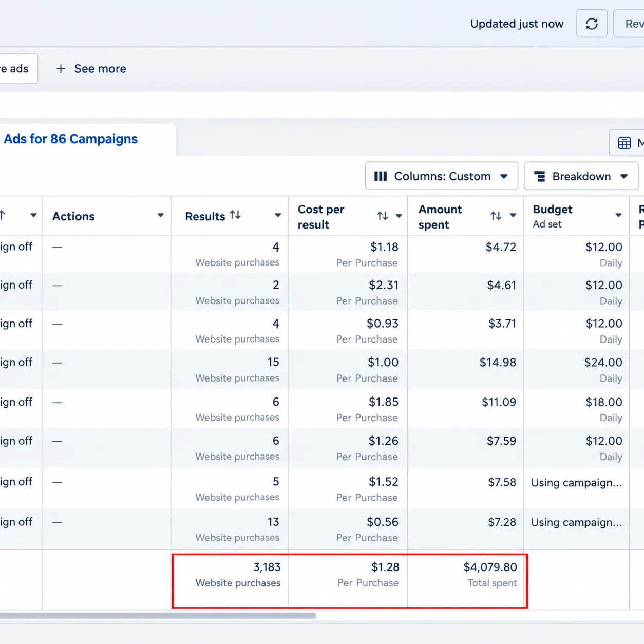The height and width of the screenshot is (644, 644).
Task: Click the See more button
Action: [x=91, y=69]
